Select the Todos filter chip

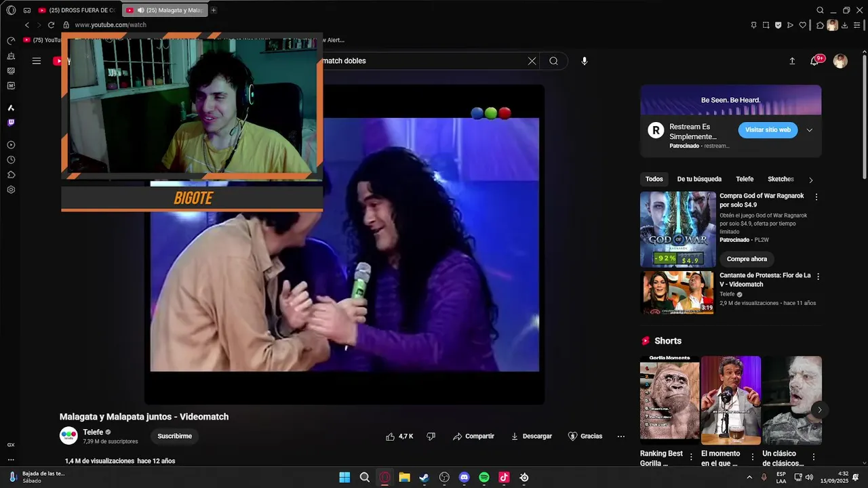pyautogui.click(x=654, y=179)
